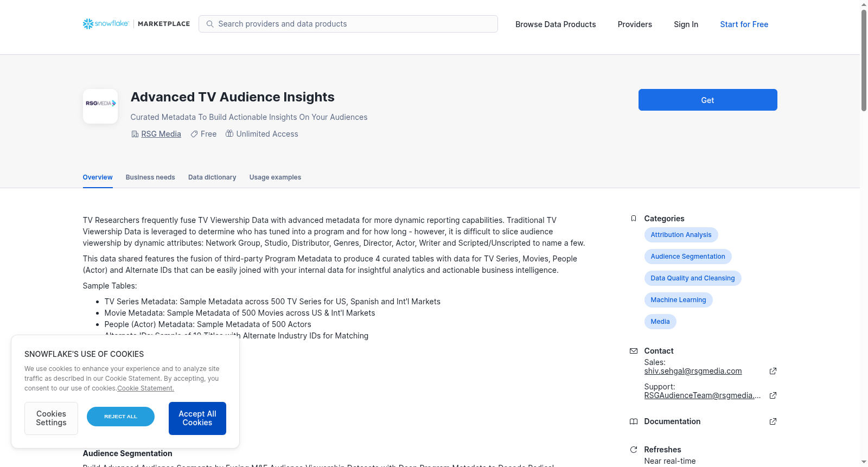Click the page vertical scrollbar thumb

pyautogui.click(x=864, y=60)
